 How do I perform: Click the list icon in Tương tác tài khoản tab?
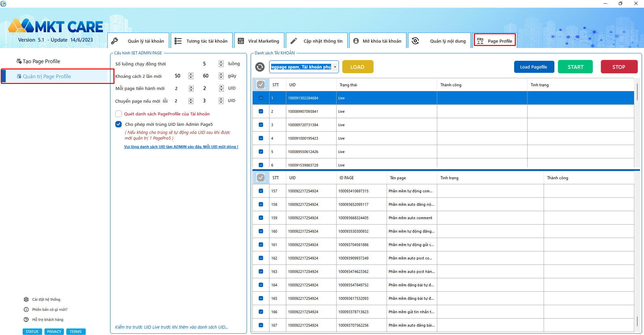tap(178, 41)
